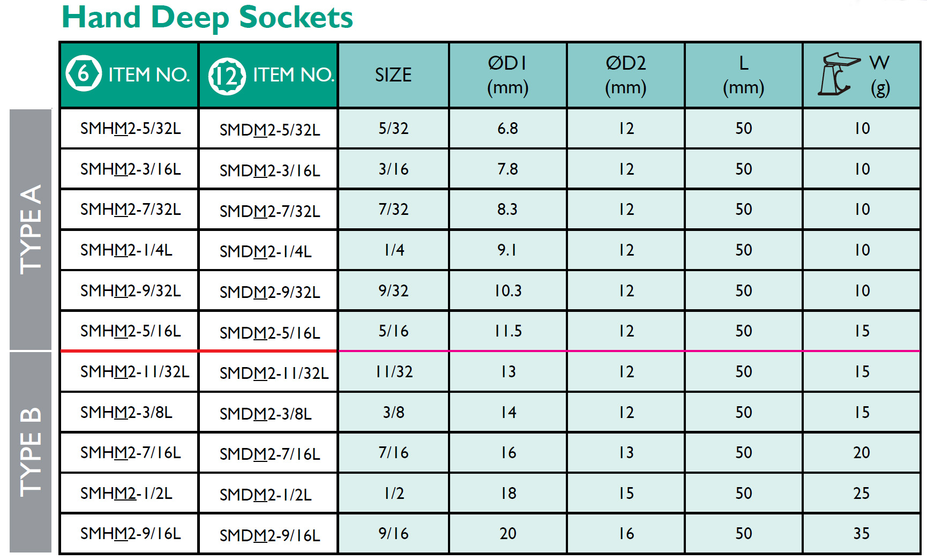The image size is (927, 560).
Task: Select item SMDM2-1/4L
Action: 265,251
